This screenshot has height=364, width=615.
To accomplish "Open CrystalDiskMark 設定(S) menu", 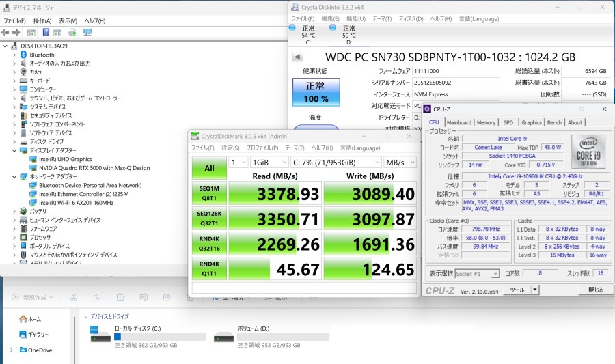I will point(230,148).
